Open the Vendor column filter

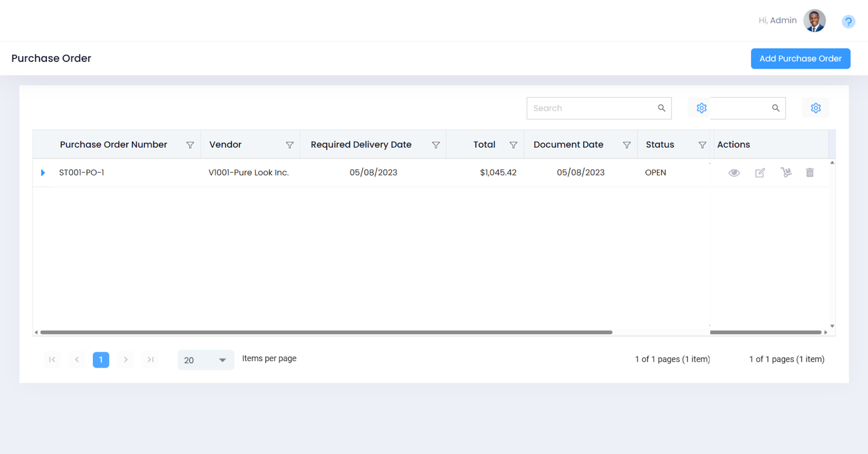(x=290, y=145)
